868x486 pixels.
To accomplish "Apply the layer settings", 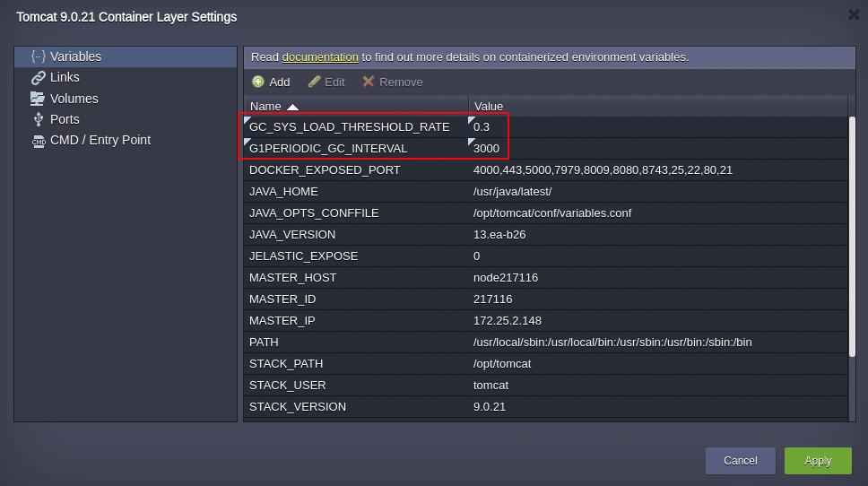I will click(818, 461).
